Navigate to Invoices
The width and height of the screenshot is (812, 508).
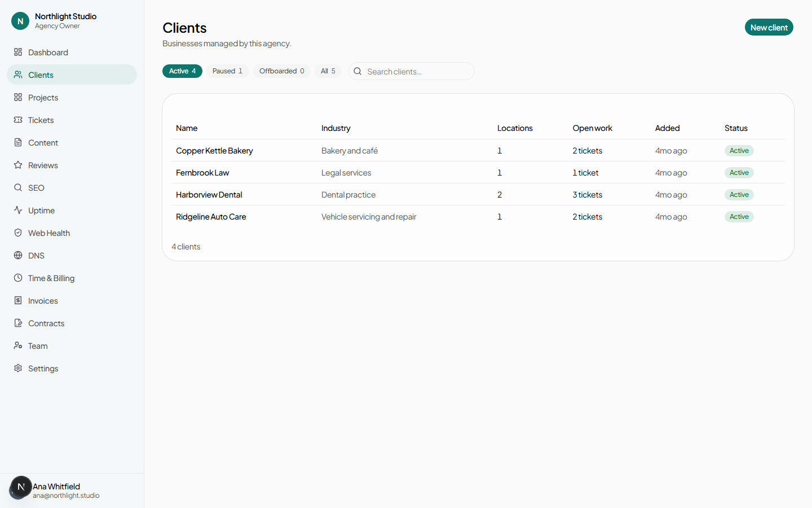point(72,300)
